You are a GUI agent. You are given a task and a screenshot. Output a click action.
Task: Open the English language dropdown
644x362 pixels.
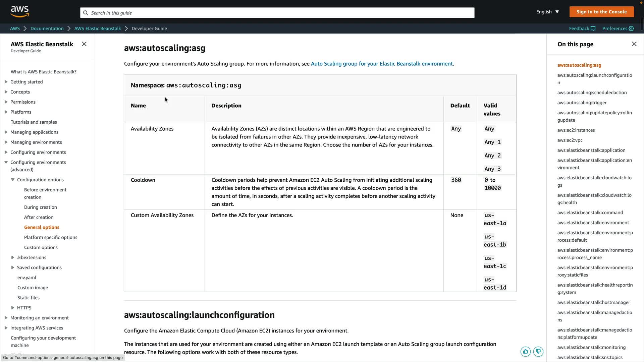pyautogui.click(x=547, y=12)
